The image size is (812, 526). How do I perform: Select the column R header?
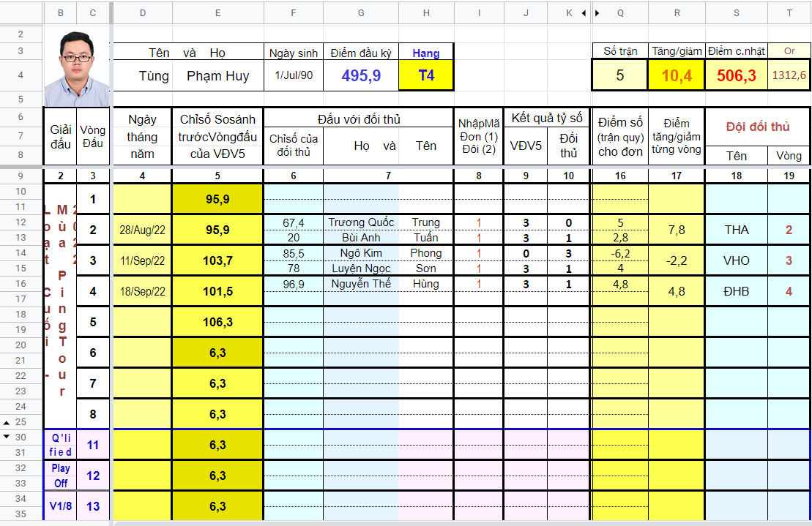677,13
